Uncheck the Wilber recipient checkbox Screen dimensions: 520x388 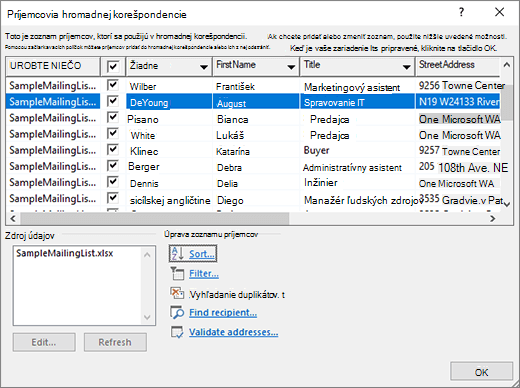(113, 85)
